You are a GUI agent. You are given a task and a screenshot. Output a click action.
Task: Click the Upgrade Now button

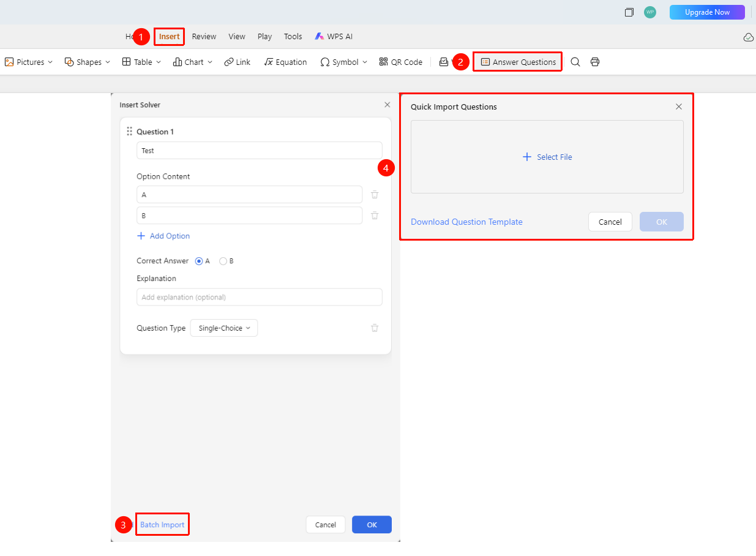pos(707,12)
